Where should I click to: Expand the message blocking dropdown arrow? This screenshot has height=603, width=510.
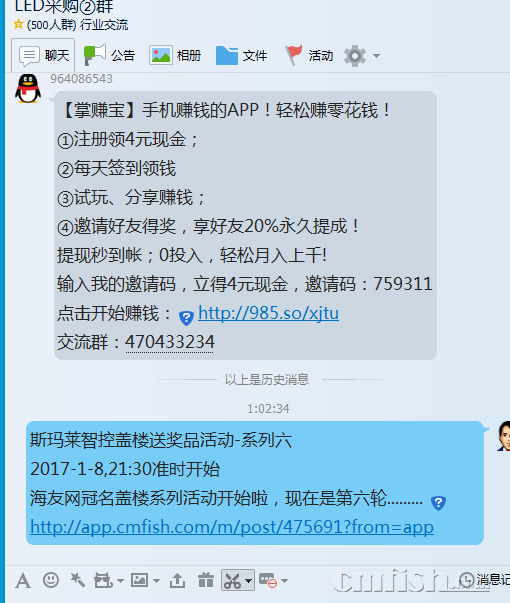coord(285,581)
